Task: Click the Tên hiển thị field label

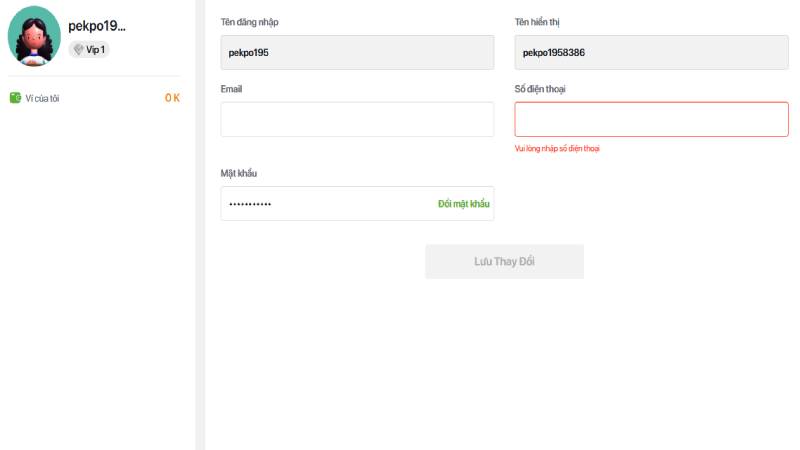Action: 537,22
